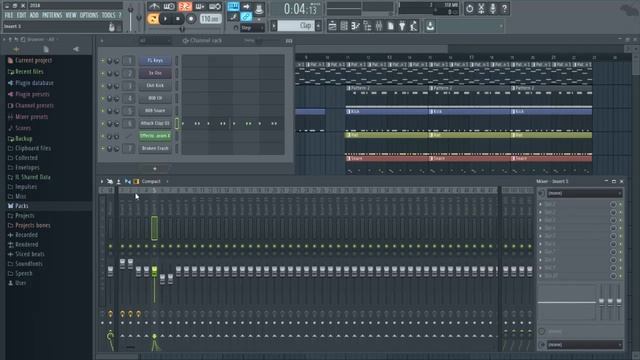The image size is (640, 360).
Task: Open the Current project browser entry
Action: (x=33, y=60)
